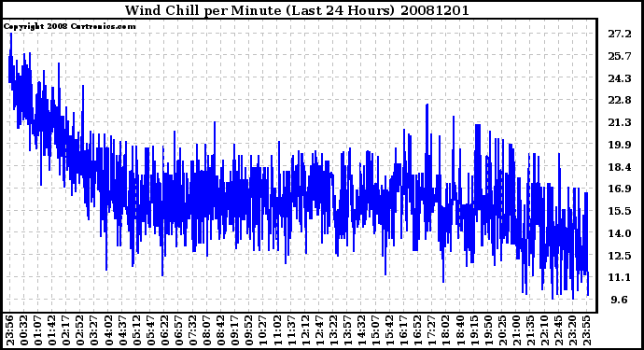This screenshot has height=350, width=644.
Task: Select the 19.9 y-axis label
Action: tap(620, 145)
